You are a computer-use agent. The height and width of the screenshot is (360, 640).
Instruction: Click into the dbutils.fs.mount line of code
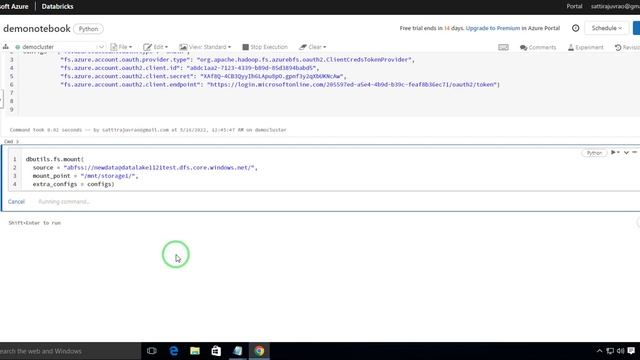click(55, 159)
